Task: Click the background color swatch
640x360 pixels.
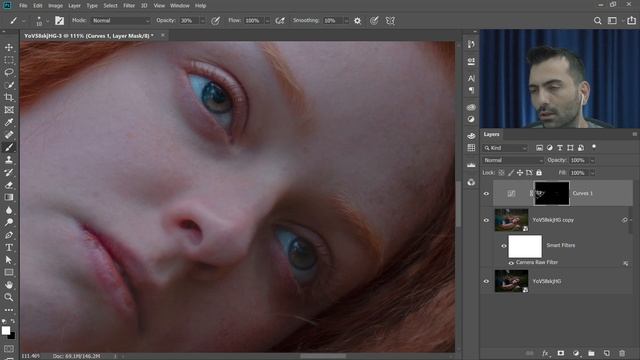Action: click(12, 336)
